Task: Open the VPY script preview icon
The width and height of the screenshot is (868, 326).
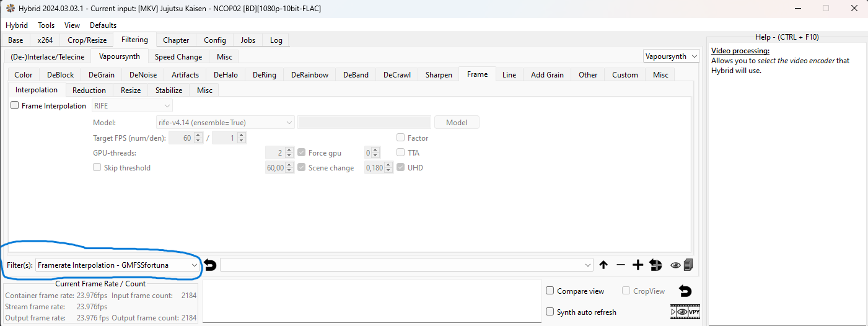Action: pos(685,312)
